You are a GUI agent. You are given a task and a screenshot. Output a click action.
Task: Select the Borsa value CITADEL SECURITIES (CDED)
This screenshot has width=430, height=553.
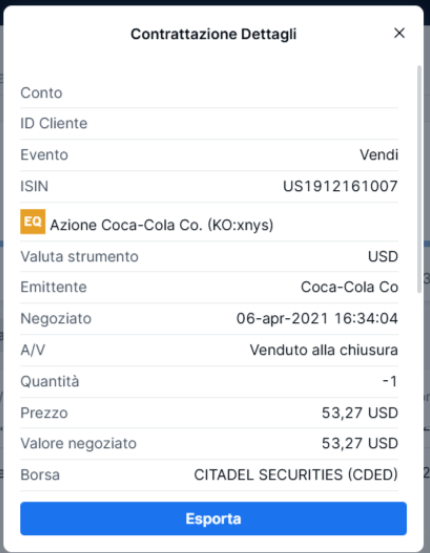click(x=296, y=475)
